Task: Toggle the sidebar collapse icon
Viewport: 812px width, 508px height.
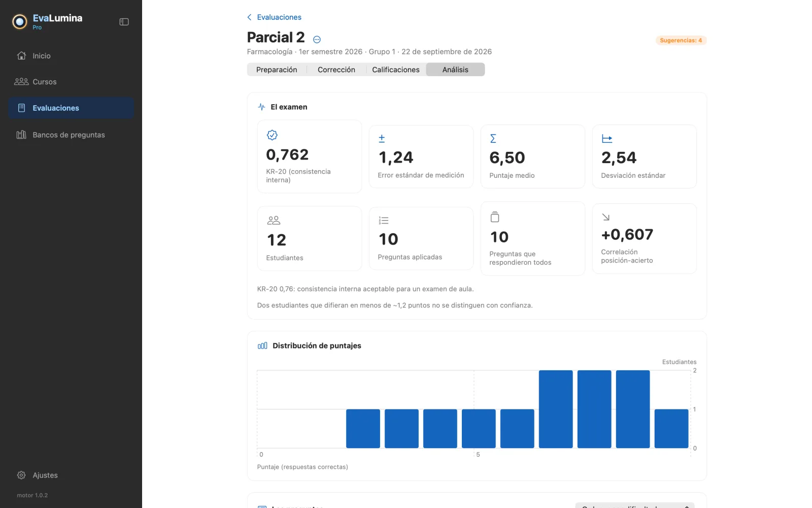Action: click(x=124, y=22)
